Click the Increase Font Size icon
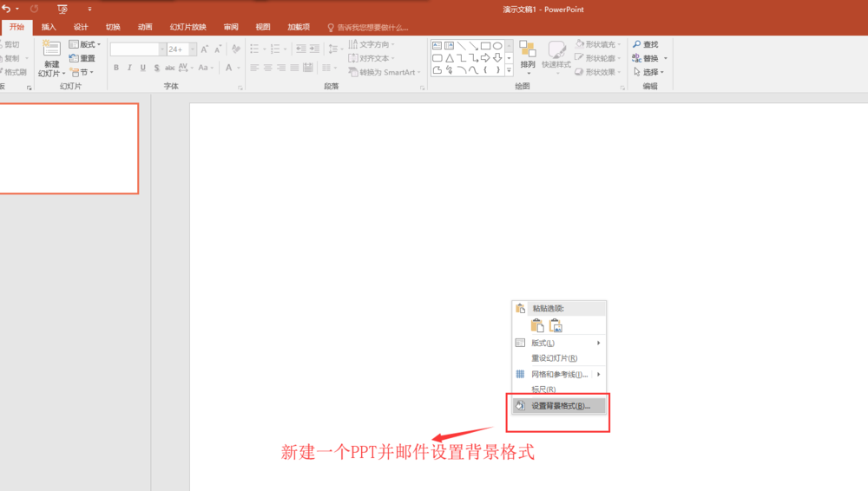Image resolution: width=868 pixels, height=491 pixels. click(205, 49)
